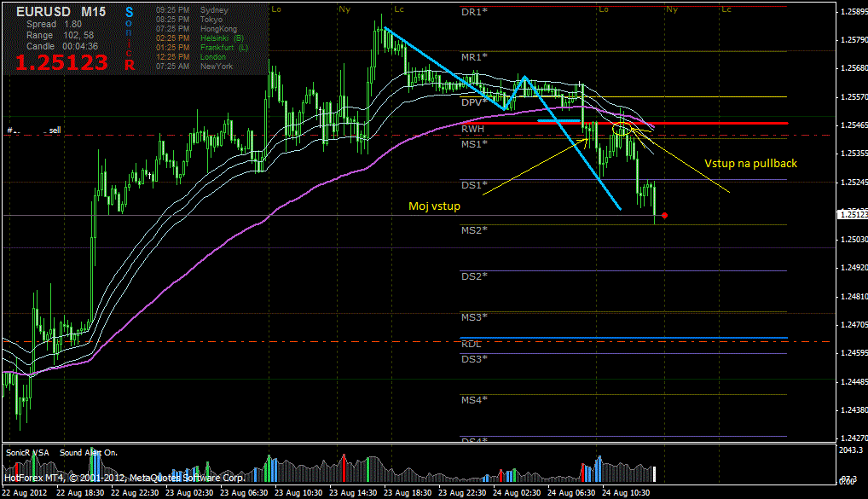Click the sell order marker label
This screenshot has width=868, height=499.
(x=55, y=130)
